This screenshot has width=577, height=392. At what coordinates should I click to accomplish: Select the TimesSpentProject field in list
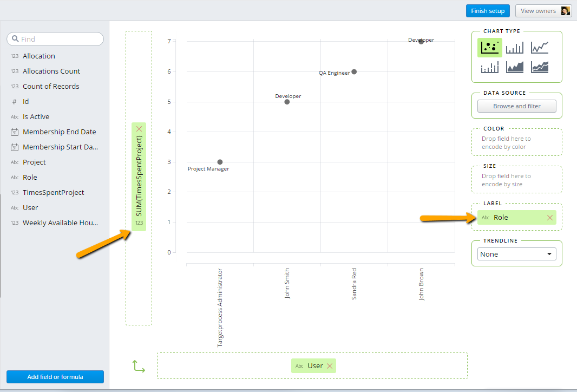[54, 193]
